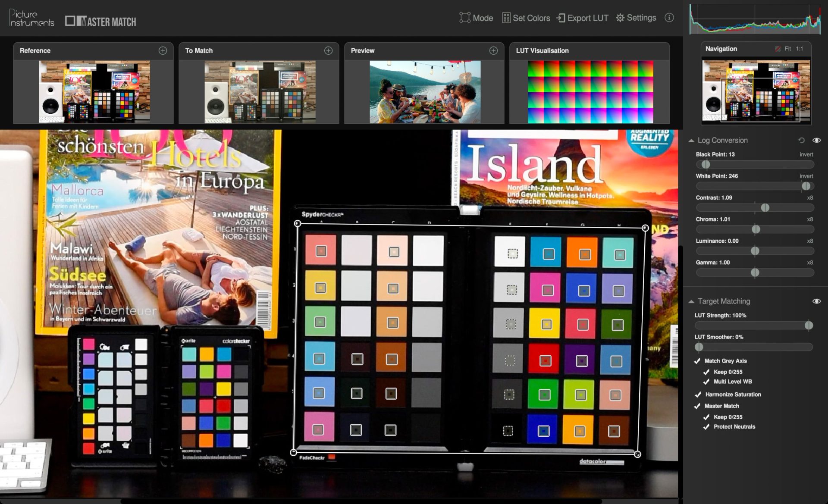Collapse the Target Matching section
The width and height of the screenshot is (828, 504).
[x=691, y=301]
